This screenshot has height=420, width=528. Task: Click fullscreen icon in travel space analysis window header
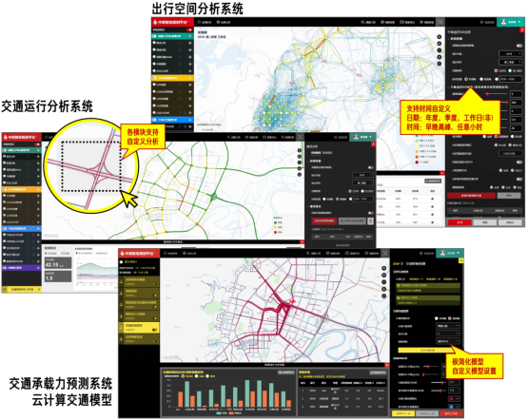point(440,22)
